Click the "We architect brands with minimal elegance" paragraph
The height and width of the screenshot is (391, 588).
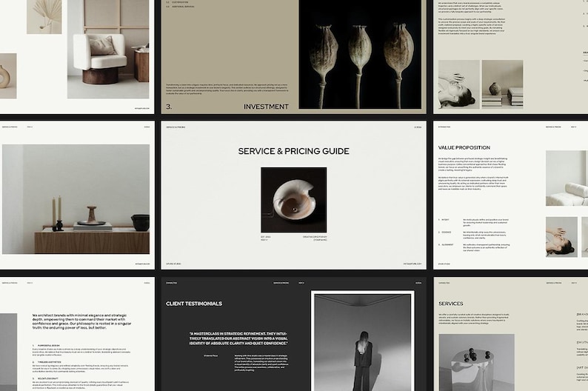[81, 321]
